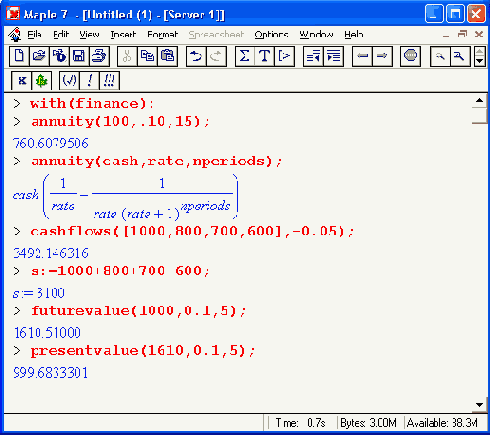Toggle the maple leaf input mode button
The image size is (490, 435).
point(42,81)
